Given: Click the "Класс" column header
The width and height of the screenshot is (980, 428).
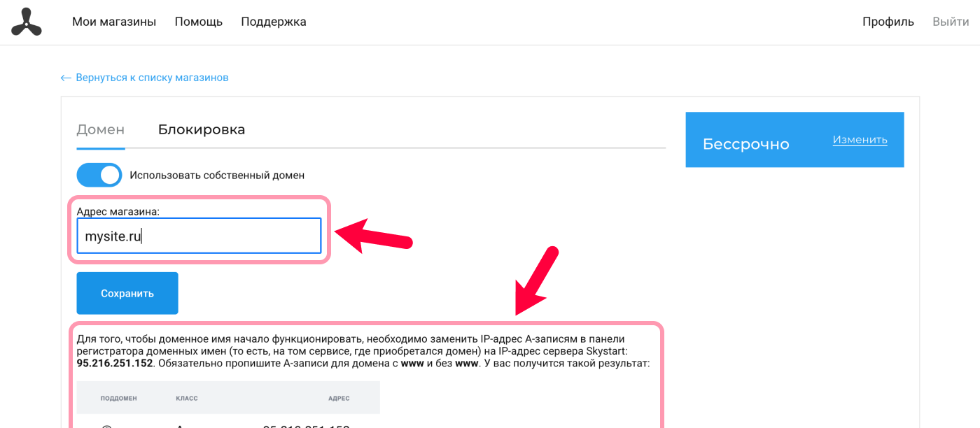Looking at the screenshot, I should click(187, 398).
